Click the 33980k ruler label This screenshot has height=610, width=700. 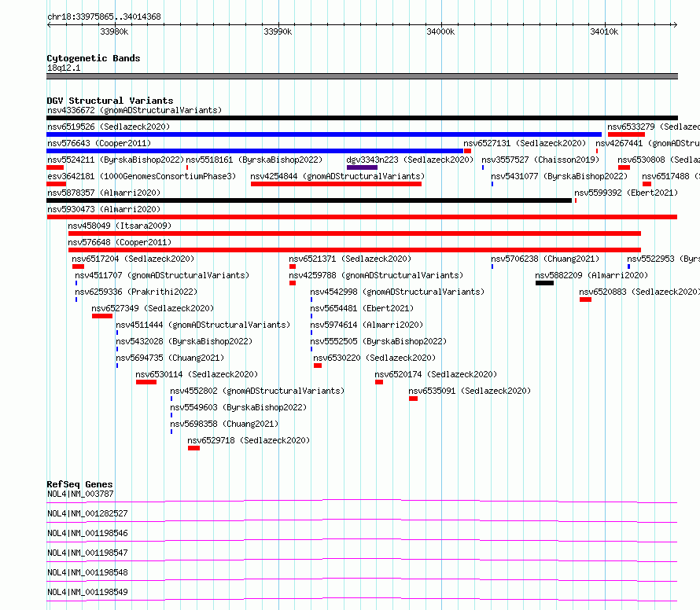coord(114,31)
